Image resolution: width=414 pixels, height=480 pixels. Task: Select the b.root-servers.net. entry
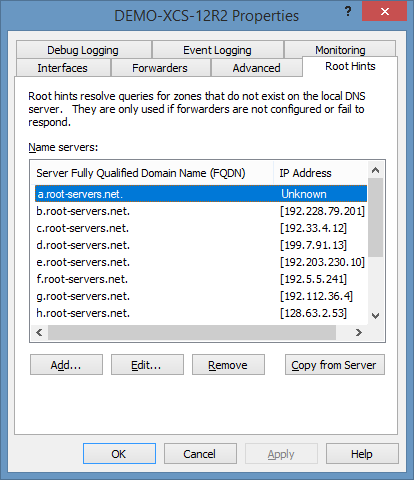(x=201, y=211)
